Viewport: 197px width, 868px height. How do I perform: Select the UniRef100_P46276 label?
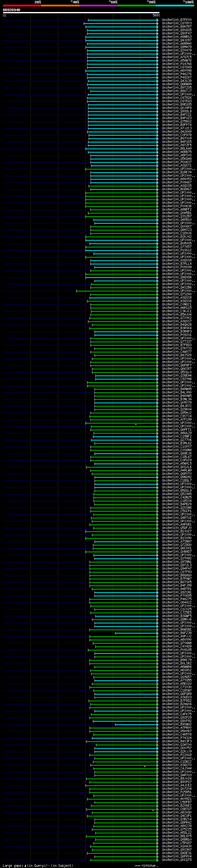pos(176,74)
